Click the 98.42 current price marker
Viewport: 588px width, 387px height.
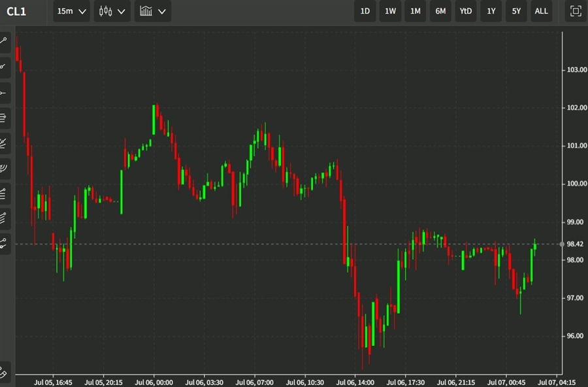click(x=575, y=244)
